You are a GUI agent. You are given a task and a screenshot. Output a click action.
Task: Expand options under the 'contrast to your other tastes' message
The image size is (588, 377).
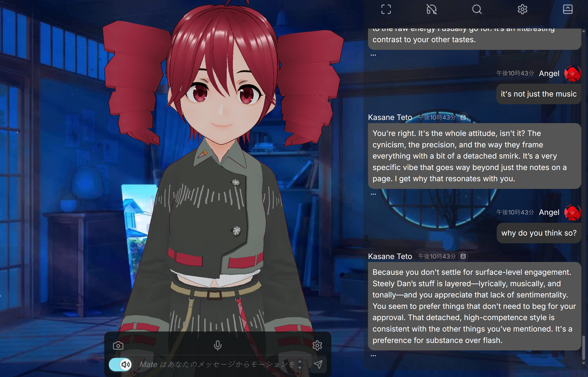pos(373,55)
